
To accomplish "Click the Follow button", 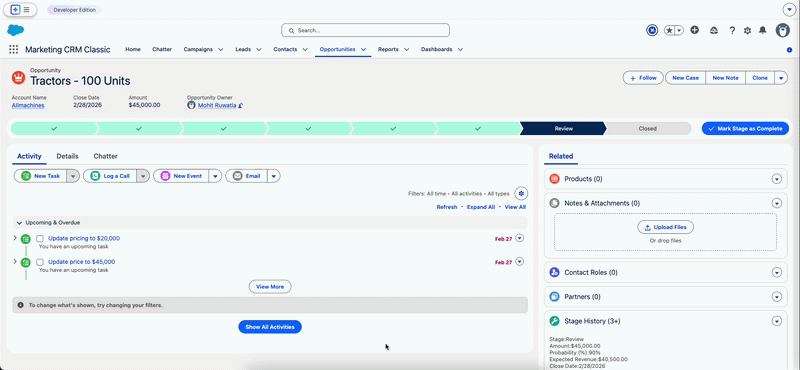I will tap(643, 78).
